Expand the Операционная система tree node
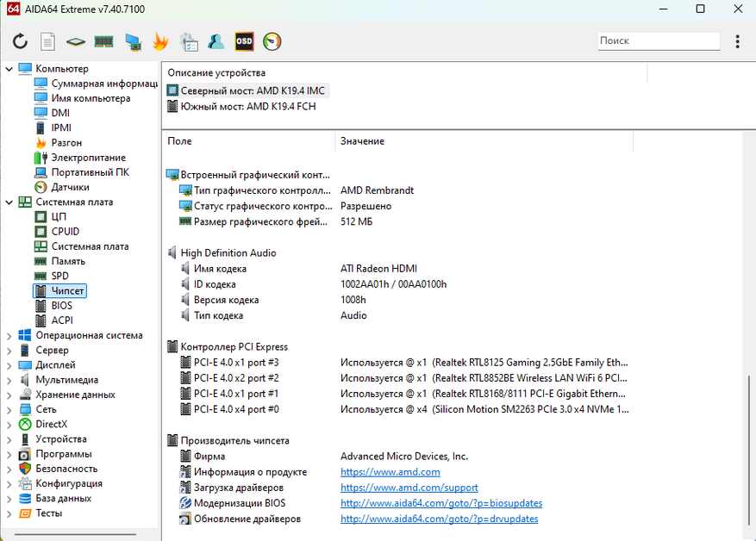756x541 pixels. [x=9, y=336]
